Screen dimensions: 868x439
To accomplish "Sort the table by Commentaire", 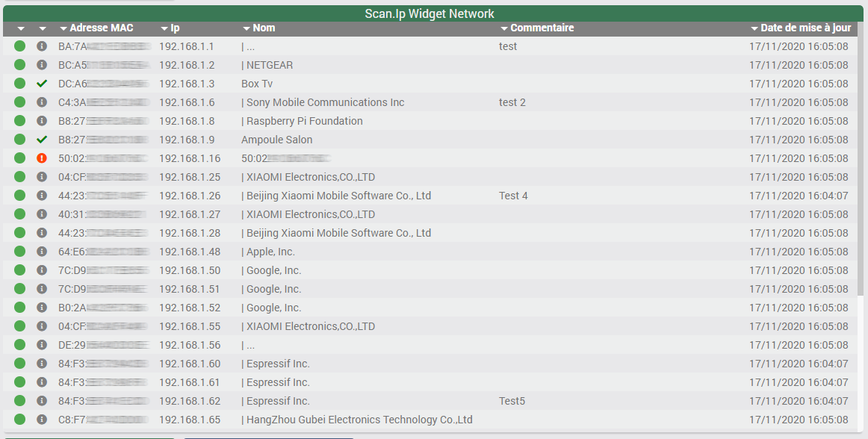I will coord(537,28).
